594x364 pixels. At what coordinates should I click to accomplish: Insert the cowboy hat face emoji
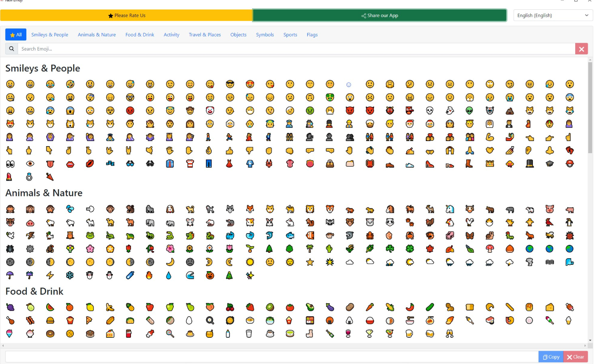(x=190, y=110)
